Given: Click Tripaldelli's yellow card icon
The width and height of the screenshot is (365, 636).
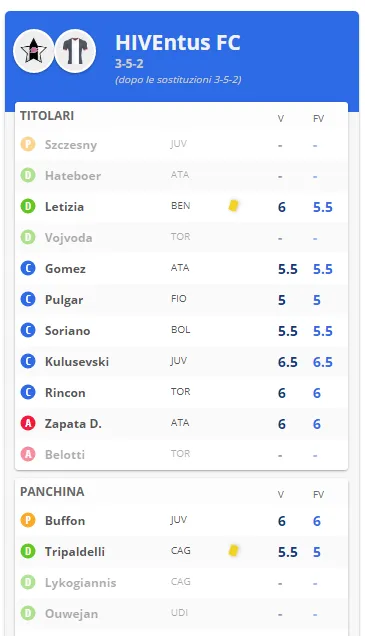Looking at the screenshot, I should (x=233, y=551).
